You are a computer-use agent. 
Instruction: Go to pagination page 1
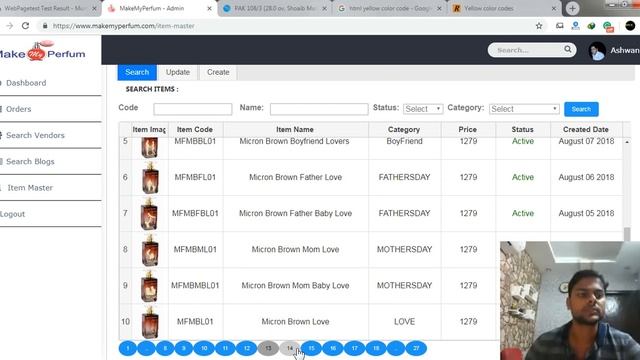128,348
